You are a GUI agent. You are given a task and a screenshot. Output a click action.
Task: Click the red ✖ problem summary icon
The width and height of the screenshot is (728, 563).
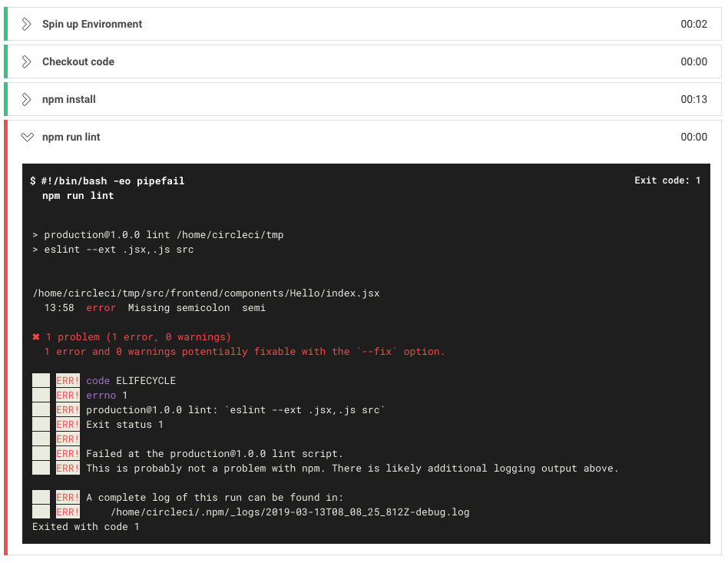click(36, 337)
